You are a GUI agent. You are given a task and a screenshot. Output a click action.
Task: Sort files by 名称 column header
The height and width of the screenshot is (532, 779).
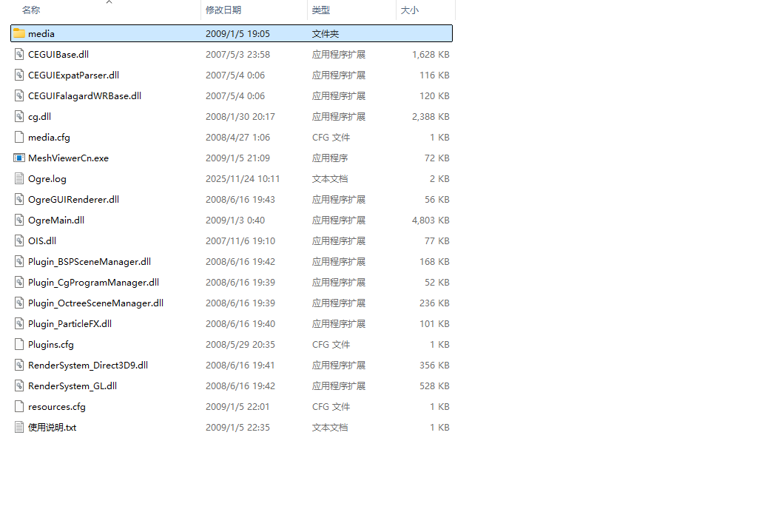click(31, 10)
